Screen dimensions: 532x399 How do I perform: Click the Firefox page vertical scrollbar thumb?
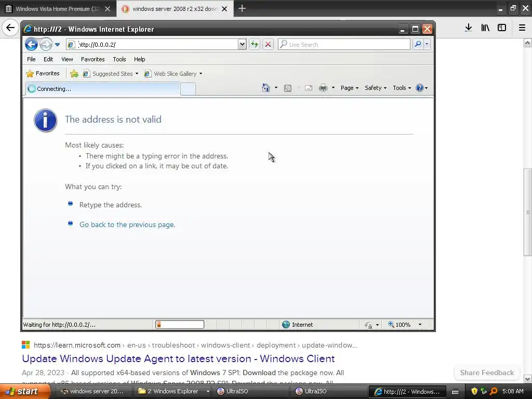tap(527, 212)
